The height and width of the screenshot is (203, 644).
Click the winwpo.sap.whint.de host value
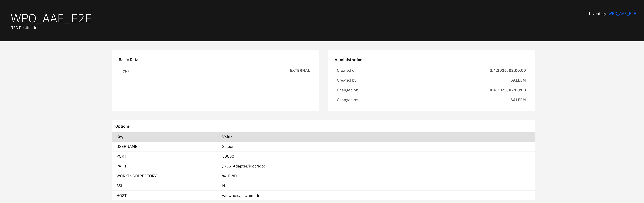tap(241, 196)
